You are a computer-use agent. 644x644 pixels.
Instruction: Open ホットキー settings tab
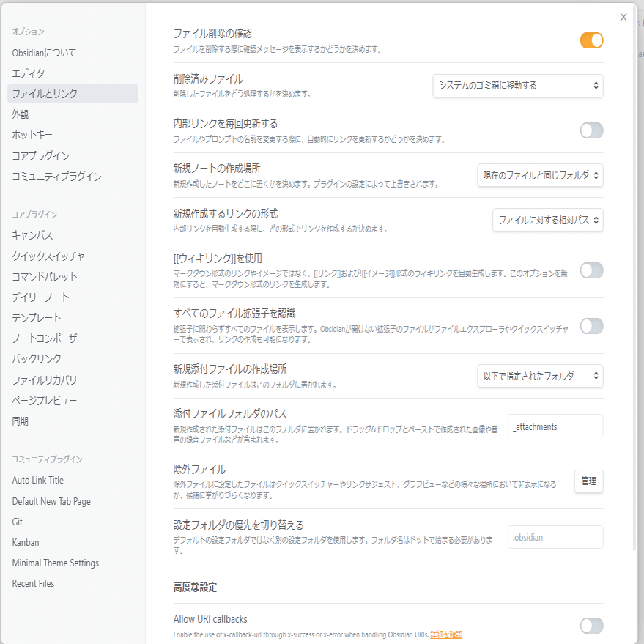[x=73, y=135]
